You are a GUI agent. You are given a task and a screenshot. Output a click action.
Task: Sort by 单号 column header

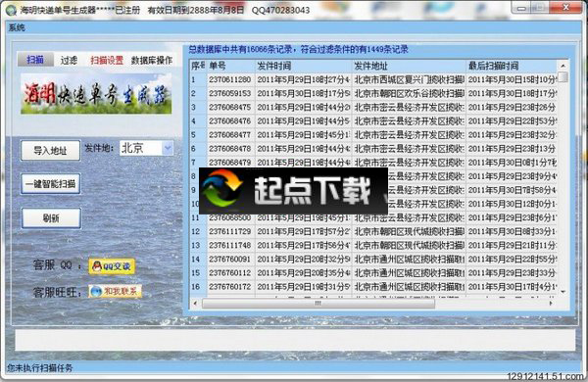coord(230,66)
